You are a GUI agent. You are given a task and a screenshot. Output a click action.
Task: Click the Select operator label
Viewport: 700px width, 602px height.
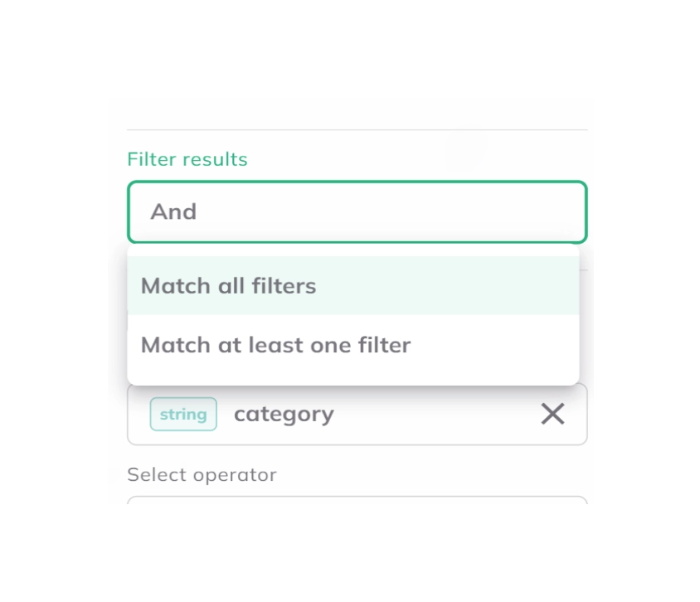coord(201,474)
